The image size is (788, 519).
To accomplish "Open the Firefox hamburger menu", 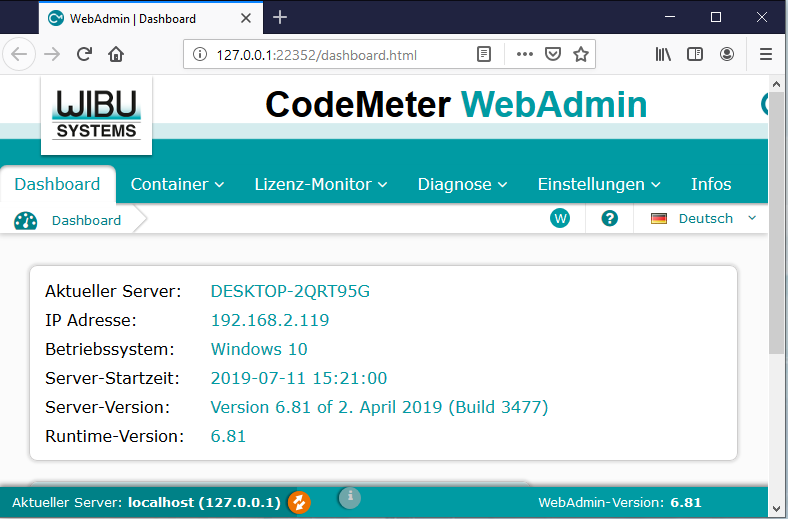I will 765,54.
